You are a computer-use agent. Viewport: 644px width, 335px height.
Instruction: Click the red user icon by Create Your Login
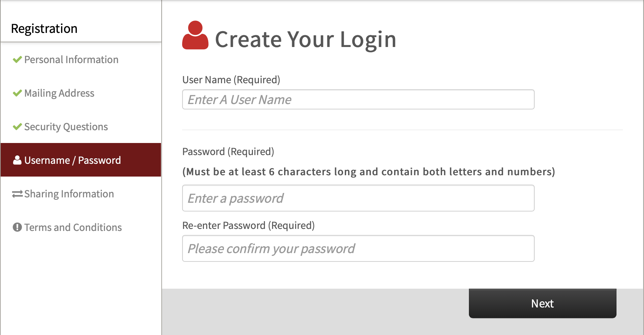[x=195, y=36]
